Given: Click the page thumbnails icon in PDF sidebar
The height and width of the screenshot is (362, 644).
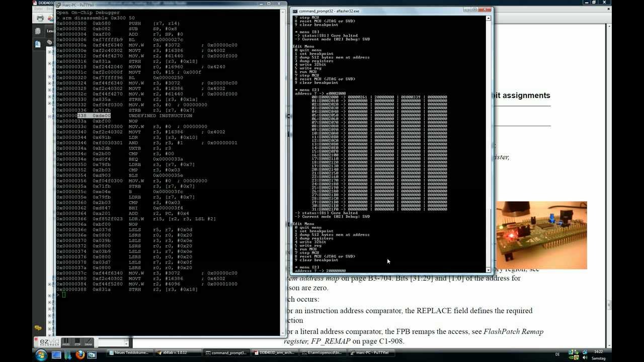Looking at the screenshot, I should [x=38, y=31].
